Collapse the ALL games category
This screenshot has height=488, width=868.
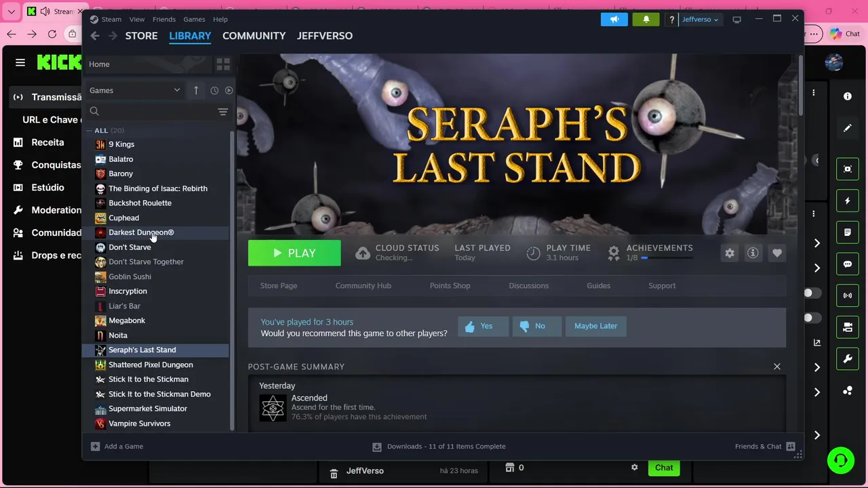(x=89, y=130)
